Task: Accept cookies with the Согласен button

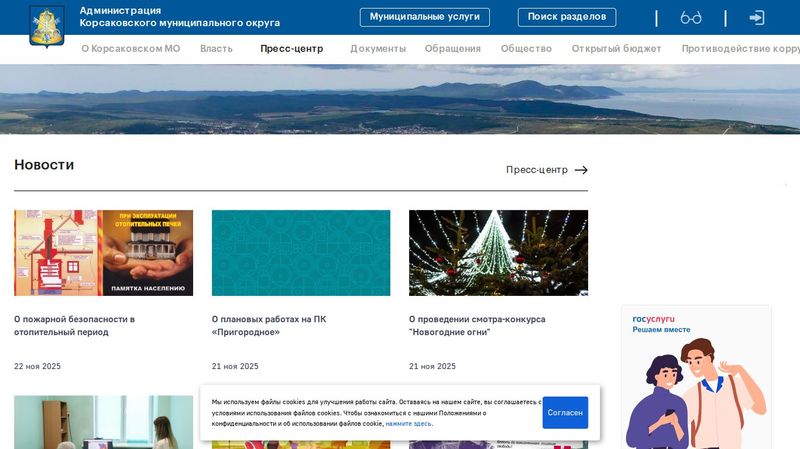Action: click(565, 412)
